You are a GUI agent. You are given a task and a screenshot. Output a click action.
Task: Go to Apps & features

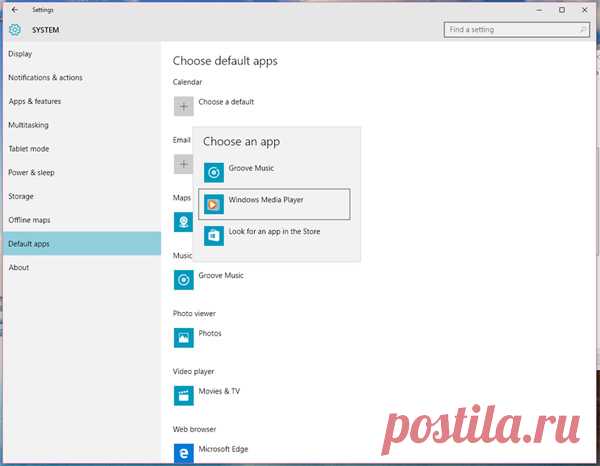coord(82,101)
